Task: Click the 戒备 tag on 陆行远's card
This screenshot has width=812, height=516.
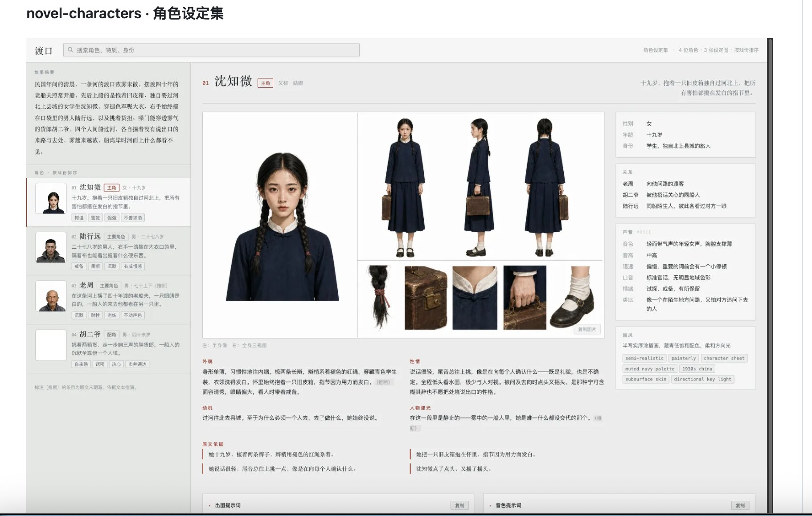Action: click(79, 266)
